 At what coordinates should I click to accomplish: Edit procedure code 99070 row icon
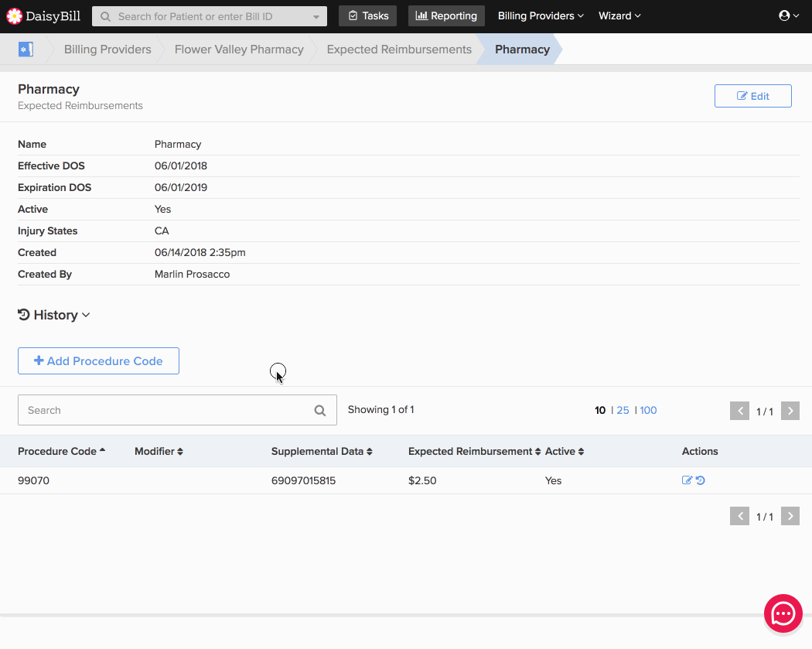[x=687, y=480]
